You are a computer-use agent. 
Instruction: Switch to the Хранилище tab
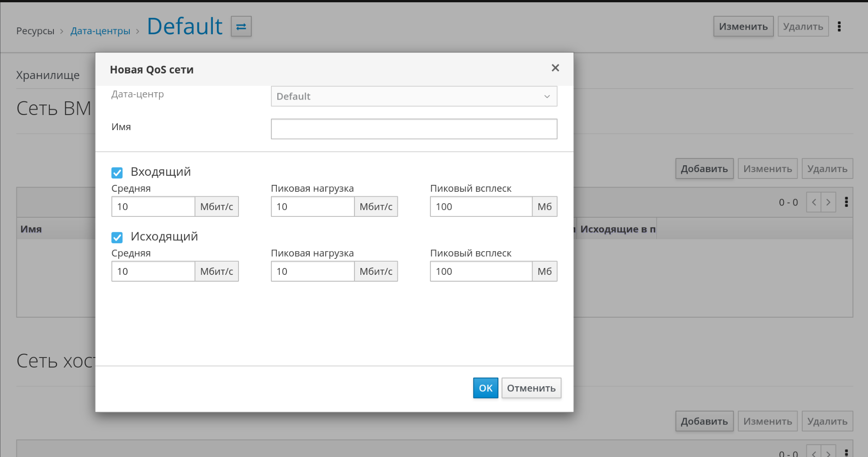48,75
